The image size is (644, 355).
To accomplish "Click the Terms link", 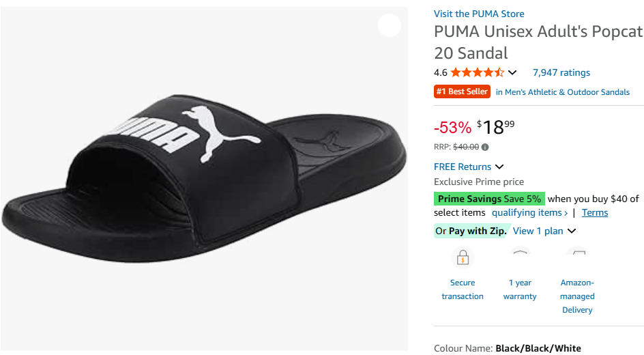I will 594,212.
